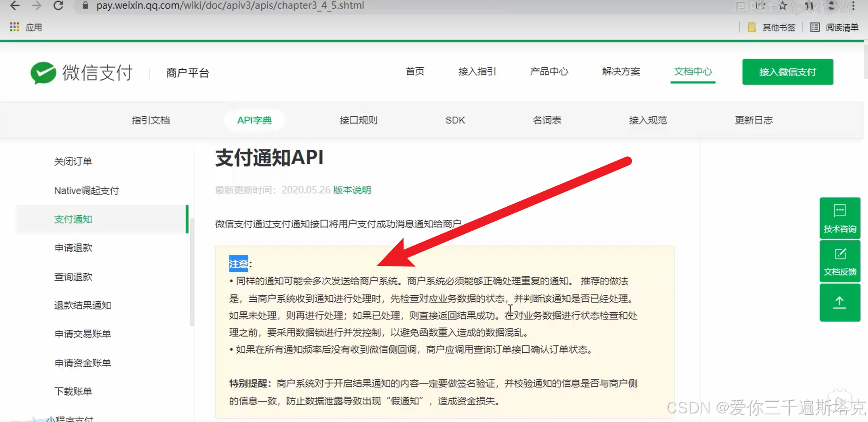The width and height of the screenshot is (868, 422).
Task: Click the 支付通知API page heading
Action: tap(269, 158)
